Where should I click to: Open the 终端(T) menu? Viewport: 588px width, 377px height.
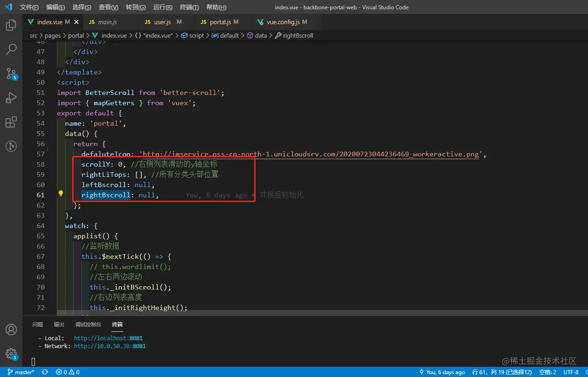tap(189, 7)
